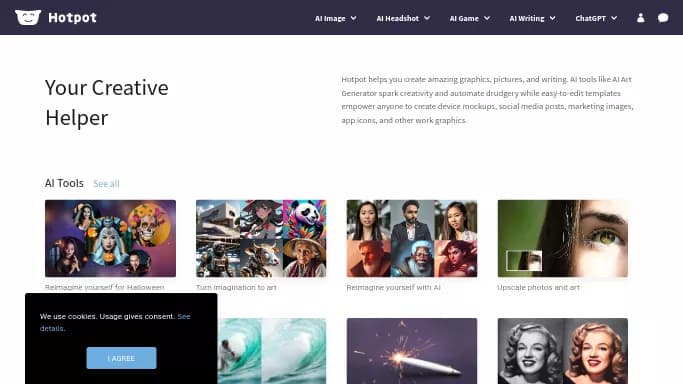Open the AI Image menu
Screen dimensions: 683x384
[335, 18]
